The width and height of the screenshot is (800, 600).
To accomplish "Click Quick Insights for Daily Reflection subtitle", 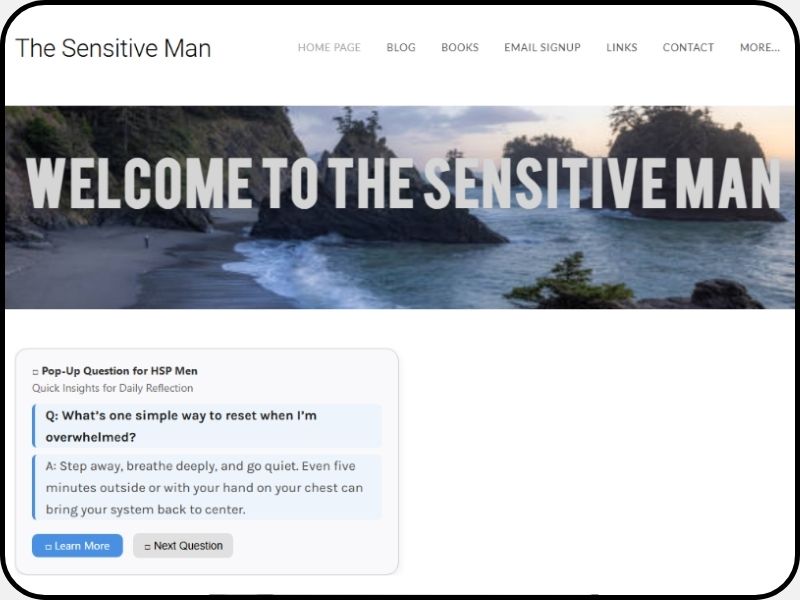I will pyautogui.click(x=113, y=388).
